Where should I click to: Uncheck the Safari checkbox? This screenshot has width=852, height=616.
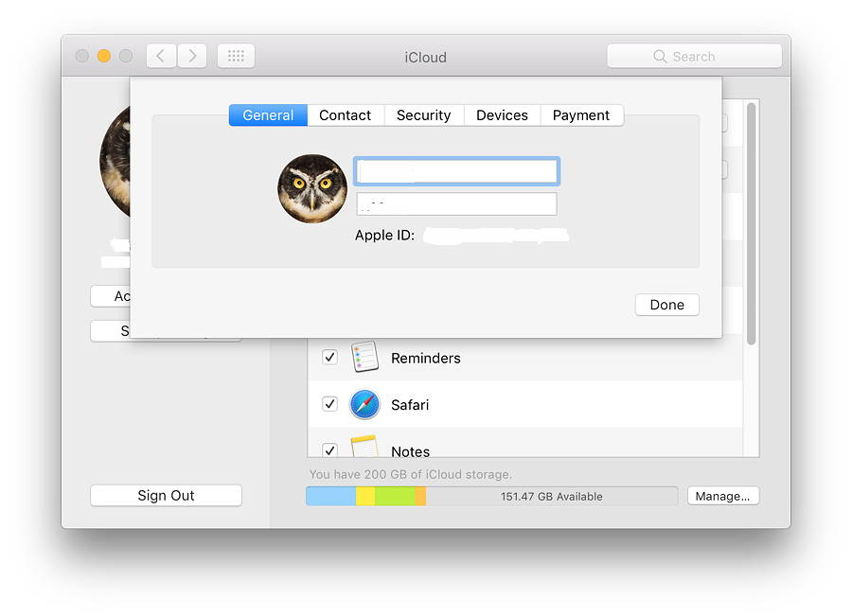329,404
